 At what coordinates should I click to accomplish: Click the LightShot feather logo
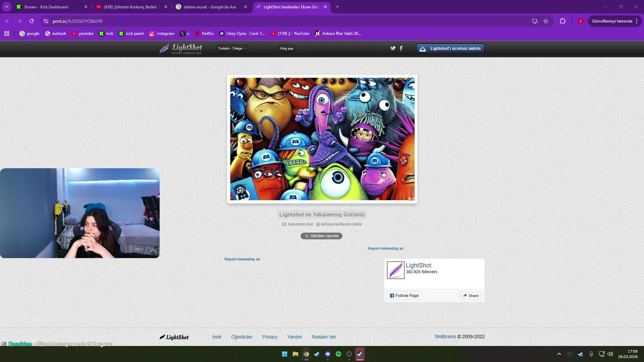(181, 49)
